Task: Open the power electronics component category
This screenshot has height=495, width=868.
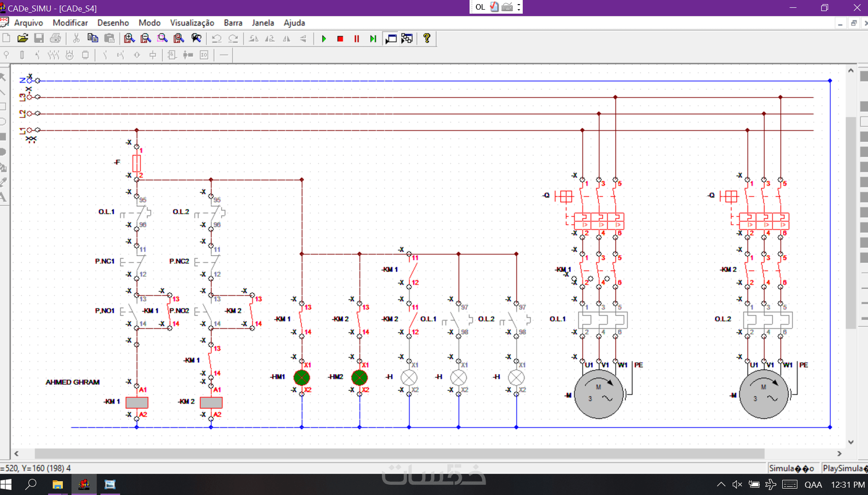Action: coord(85,55)
